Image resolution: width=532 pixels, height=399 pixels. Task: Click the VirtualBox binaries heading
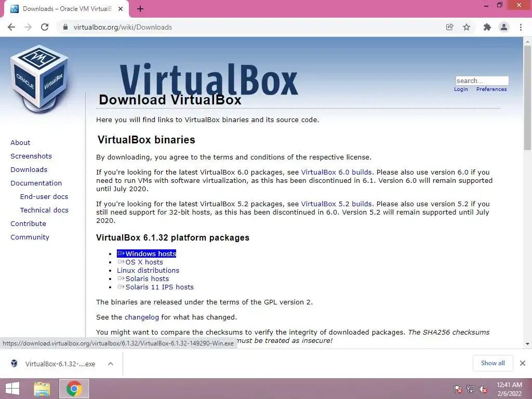point(146,140)
